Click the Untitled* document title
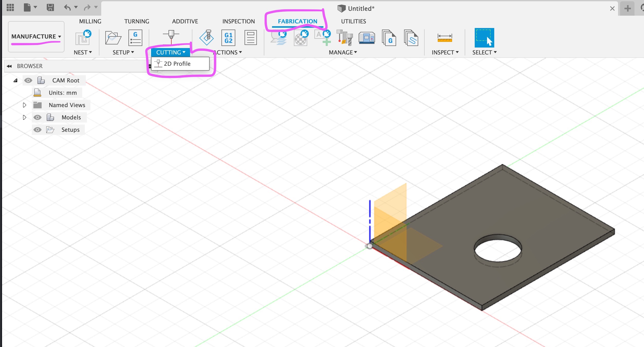 (x=361, y=8)
